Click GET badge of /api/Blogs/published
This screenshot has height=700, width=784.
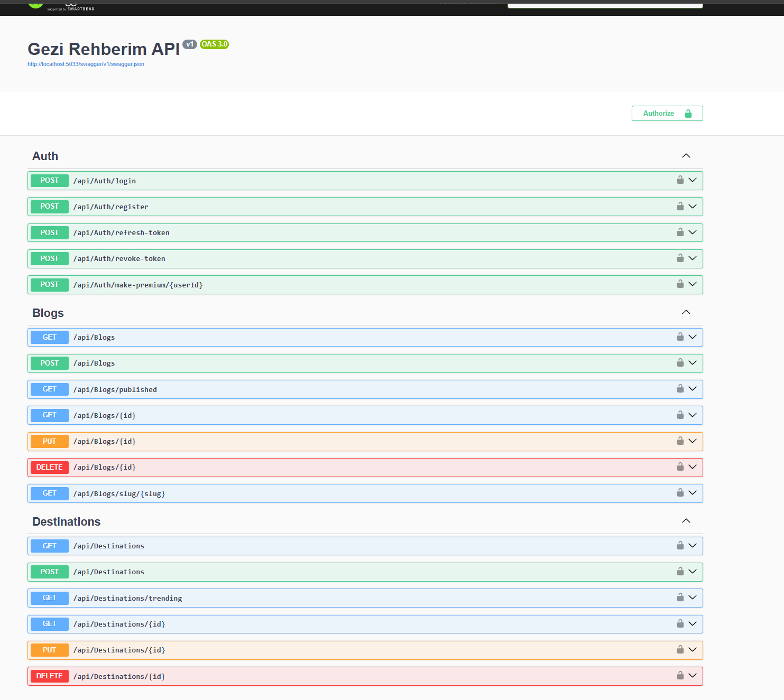point(50,389)
